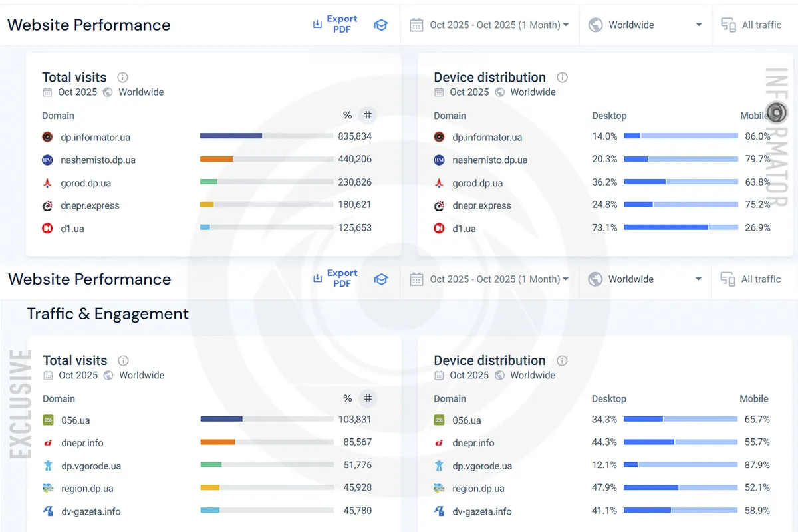
Task: Switch lower Total visits to number view
Action: [367, 399]
